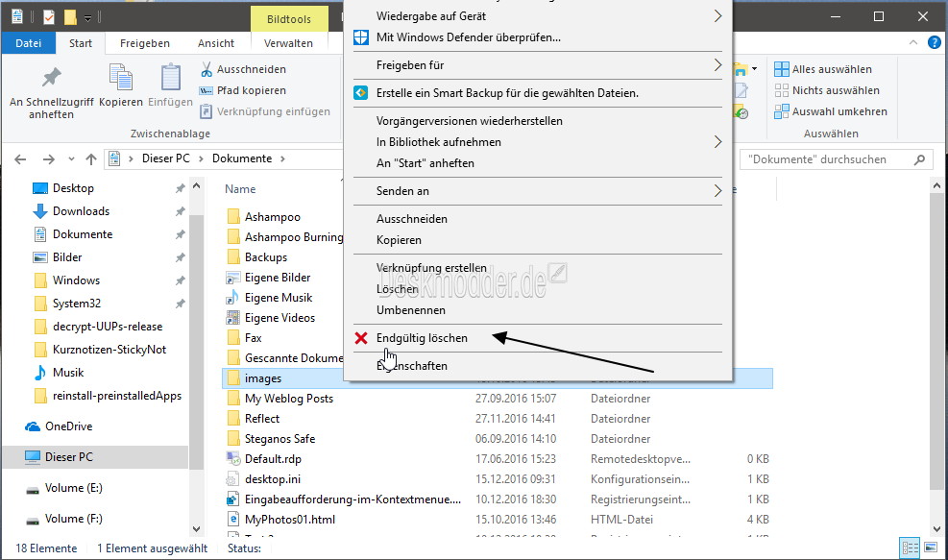Select the My Weblog Posts folder

pos(288,399)
